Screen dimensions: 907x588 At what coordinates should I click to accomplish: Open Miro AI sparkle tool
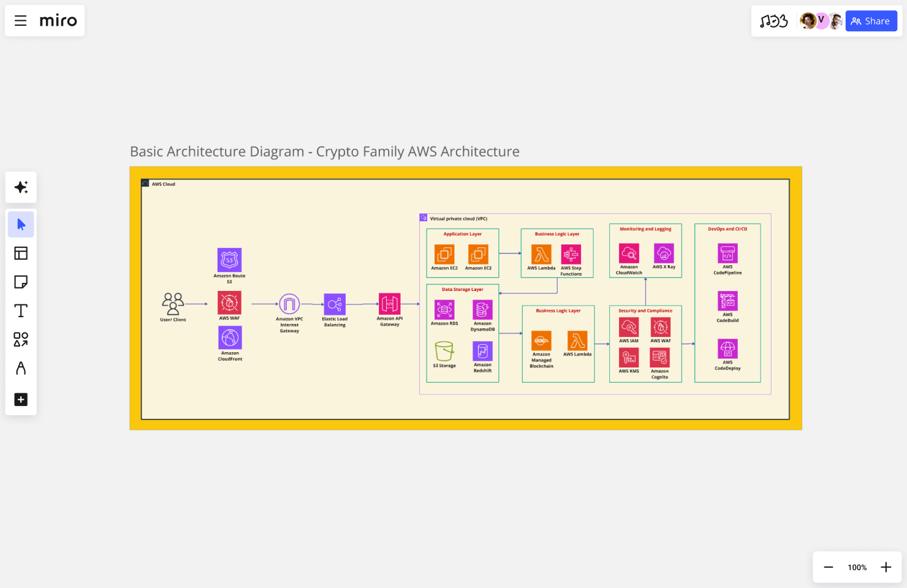click(x=21, y=187)
